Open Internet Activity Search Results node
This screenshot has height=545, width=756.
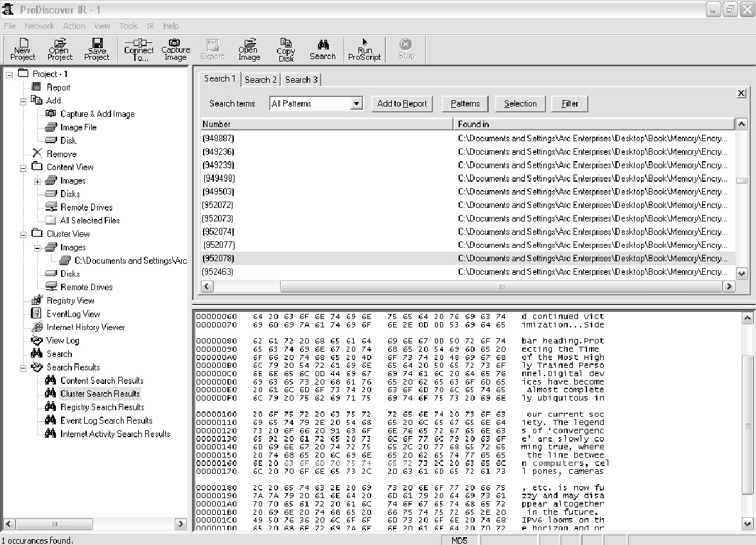tap(115, 434)
